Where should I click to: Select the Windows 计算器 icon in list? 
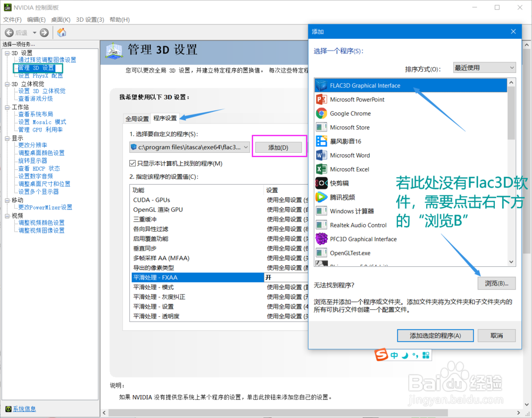tap(321, 211)
